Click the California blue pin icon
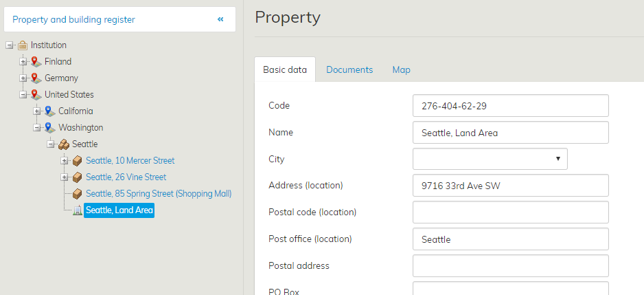The image size is (644, 295). click(x=49, y=111)
